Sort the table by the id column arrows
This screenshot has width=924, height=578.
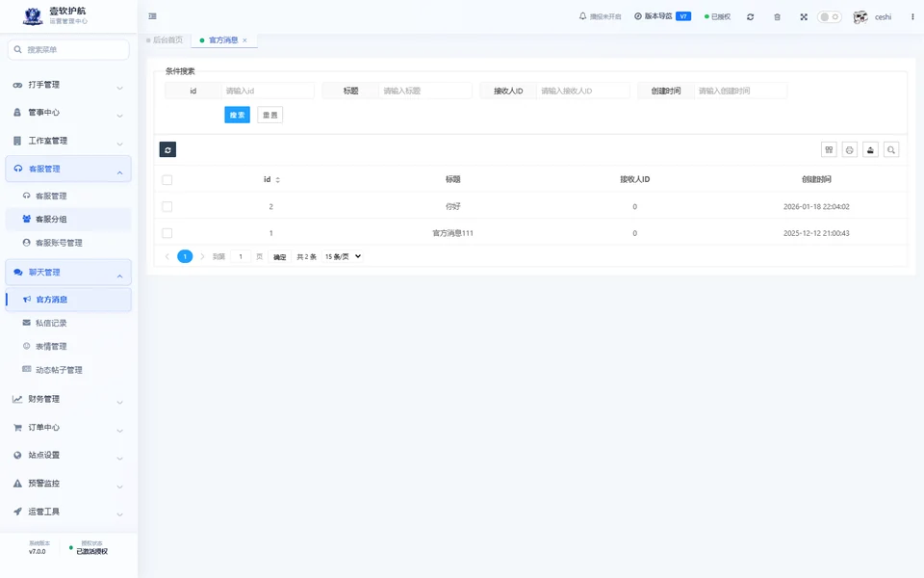pyautogui.click(x=277, y=180)
